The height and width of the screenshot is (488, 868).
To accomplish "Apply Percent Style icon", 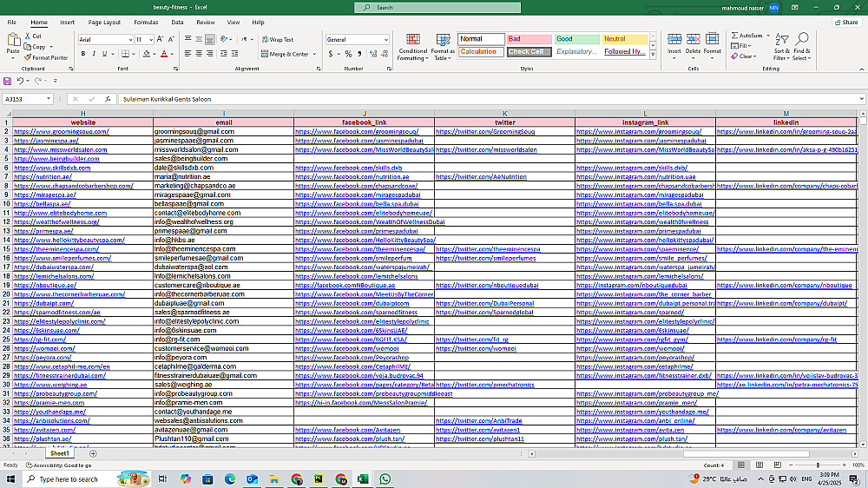I will point(348,54).
